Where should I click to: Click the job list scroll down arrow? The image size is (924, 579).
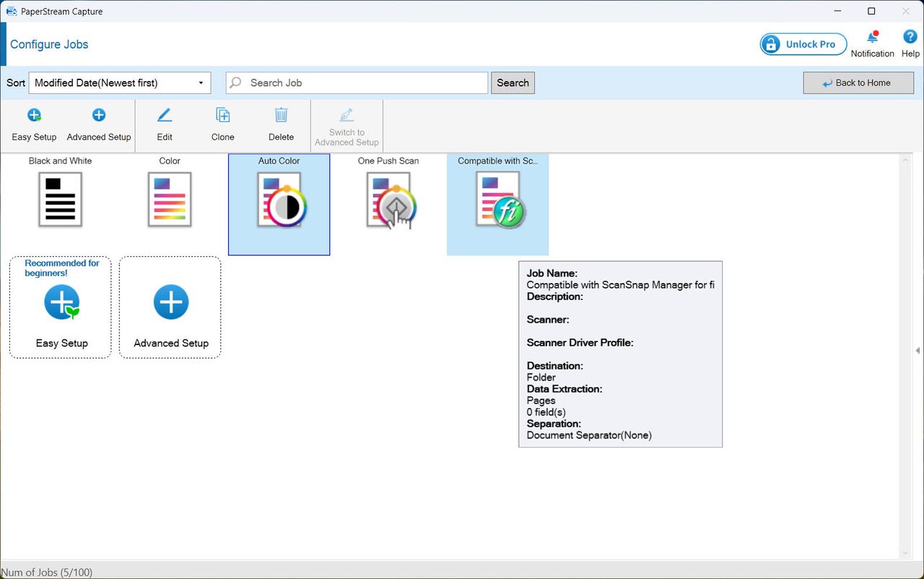coord(905,554)
